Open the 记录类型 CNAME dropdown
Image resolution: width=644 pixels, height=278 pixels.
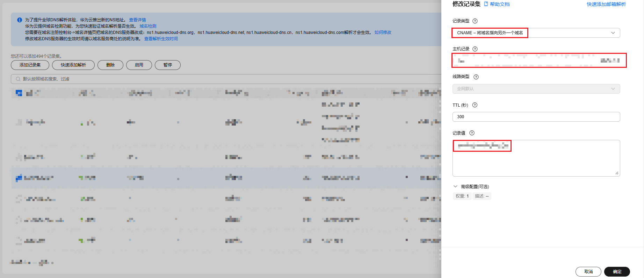point(536,33)
